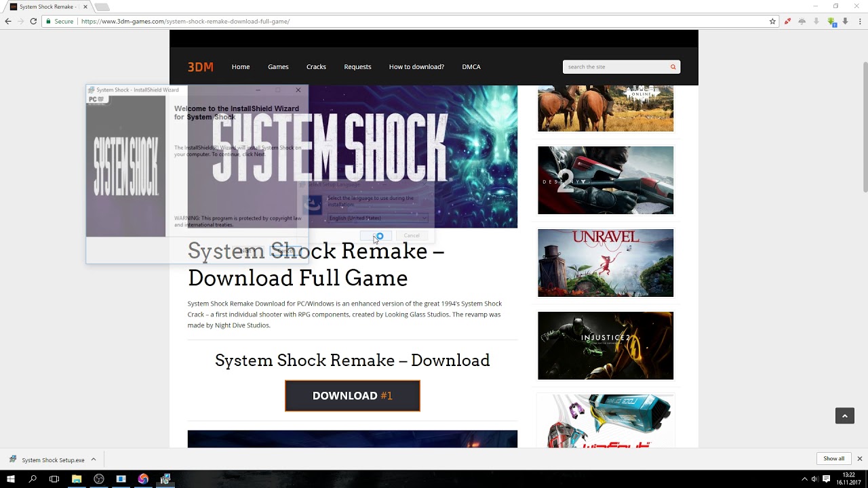Viewport: 868px width, 488px height.
Task: Open the Cracks menu item
Action: click(316, 66)
